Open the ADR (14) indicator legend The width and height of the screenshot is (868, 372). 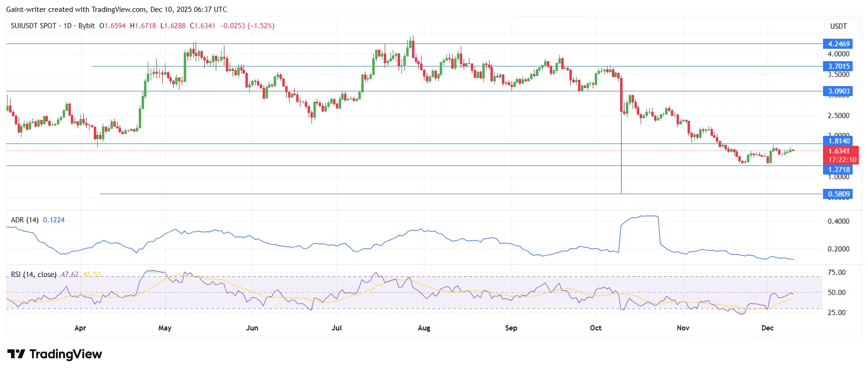tap(24, 220)
